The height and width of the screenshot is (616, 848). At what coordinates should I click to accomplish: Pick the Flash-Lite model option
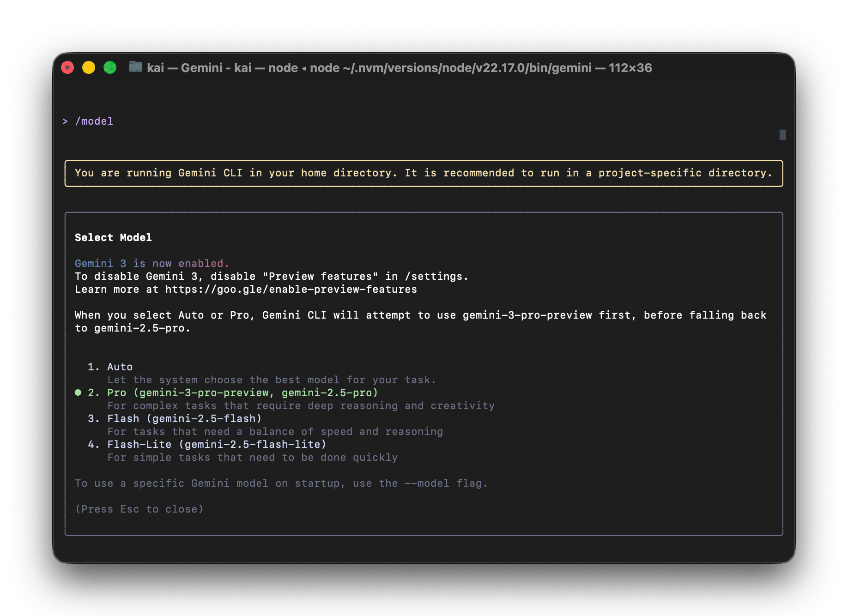tap(217, 444)
